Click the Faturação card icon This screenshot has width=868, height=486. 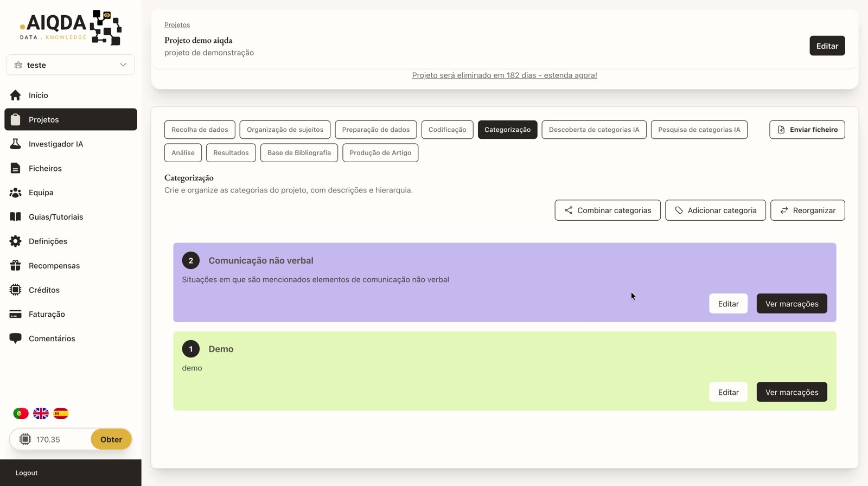[16, 314]
